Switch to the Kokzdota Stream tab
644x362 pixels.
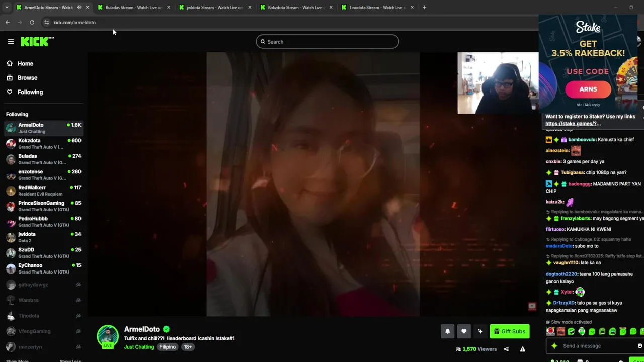tap(295, 7)
